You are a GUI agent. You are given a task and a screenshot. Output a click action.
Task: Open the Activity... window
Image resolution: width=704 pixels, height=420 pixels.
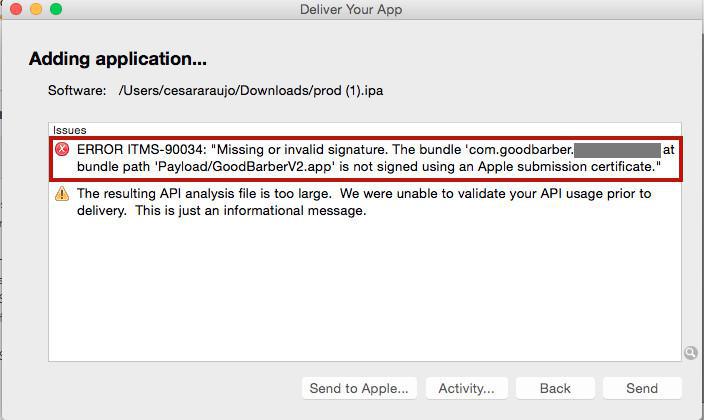click(467, 388)
